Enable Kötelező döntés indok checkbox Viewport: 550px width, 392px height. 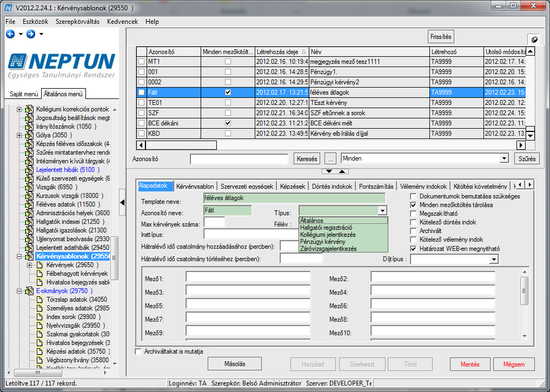[x=413, y=222]
